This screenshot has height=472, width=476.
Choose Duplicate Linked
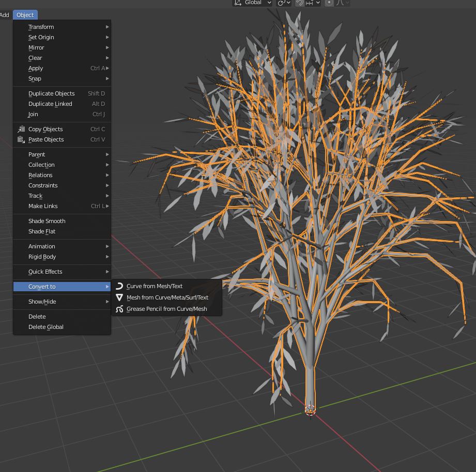(62, 104)
